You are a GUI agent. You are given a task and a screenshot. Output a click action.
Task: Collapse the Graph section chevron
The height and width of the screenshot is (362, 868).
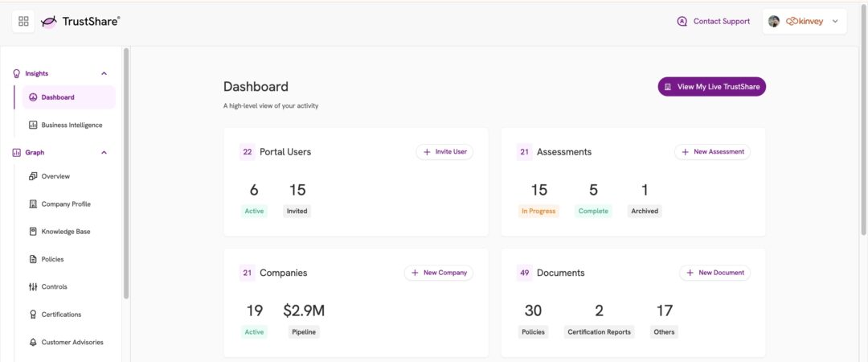pos(104,153)
